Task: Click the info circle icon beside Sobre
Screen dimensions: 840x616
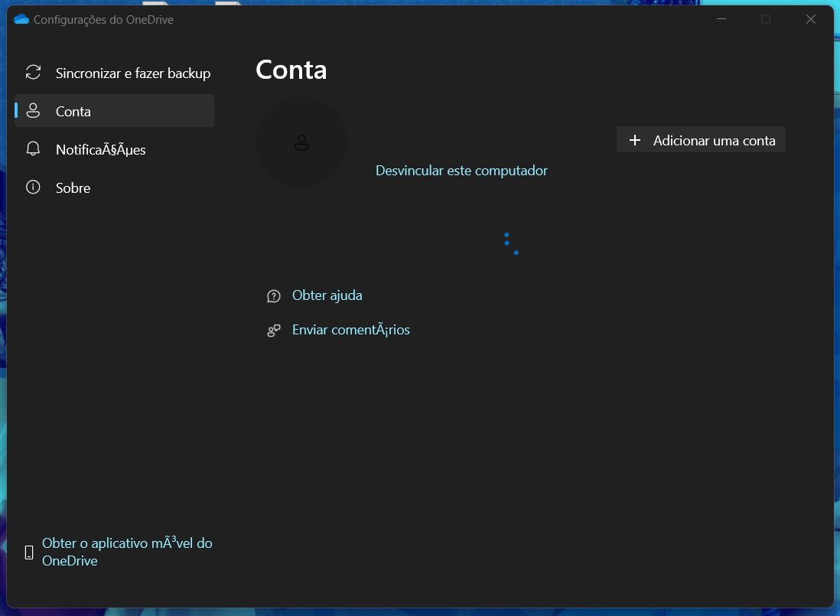Action: pos(33,187)
